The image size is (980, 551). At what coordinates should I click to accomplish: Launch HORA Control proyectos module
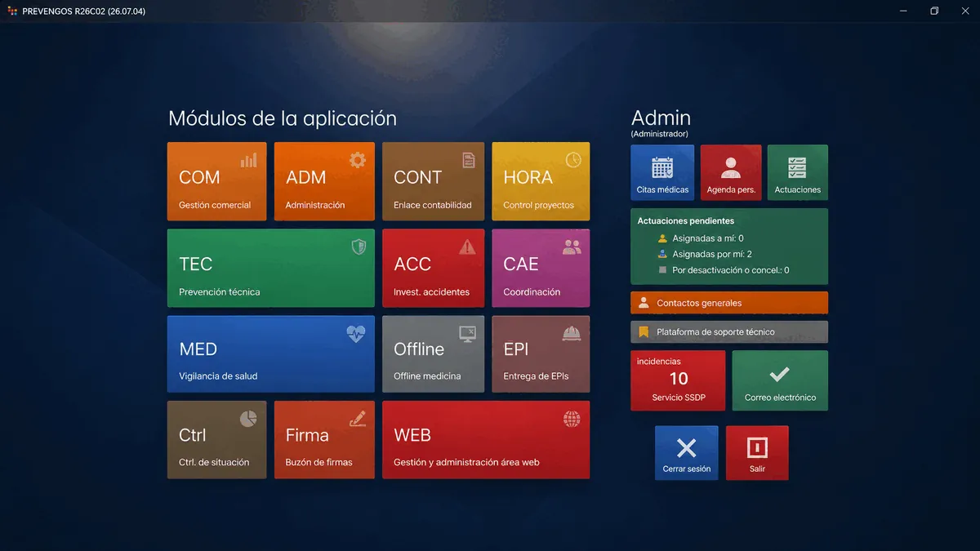click(541, 181)
